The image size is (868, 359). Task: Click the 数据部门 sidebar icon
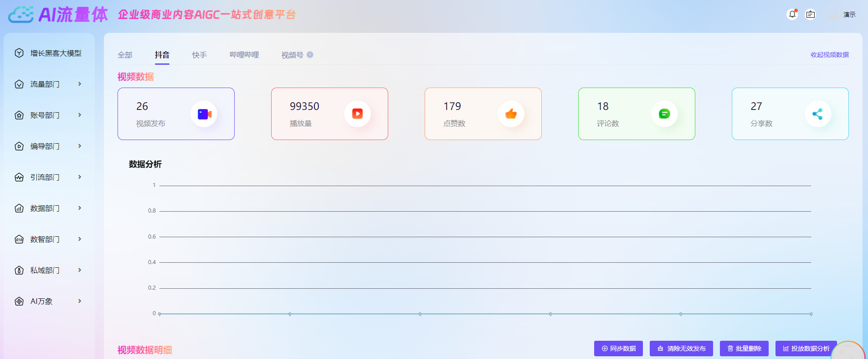[19, 208]
